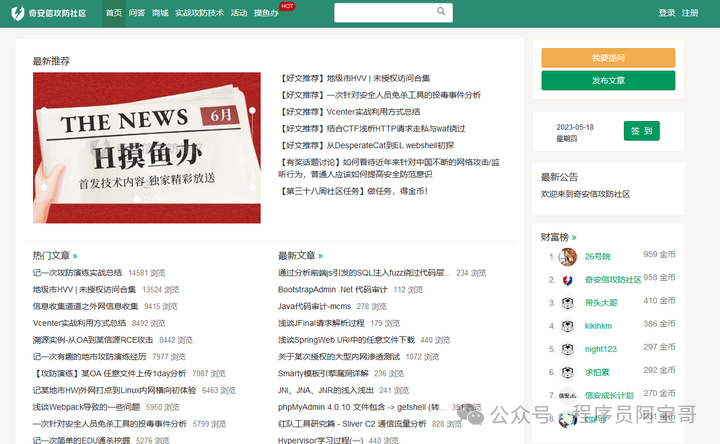Open latest article BootstrapAdmin .Net 代码审计

(332, 290)
